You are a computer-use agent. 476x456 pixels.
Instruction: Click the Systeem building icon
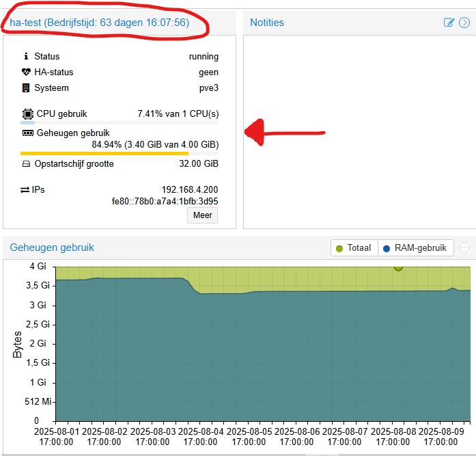[26, 88]
